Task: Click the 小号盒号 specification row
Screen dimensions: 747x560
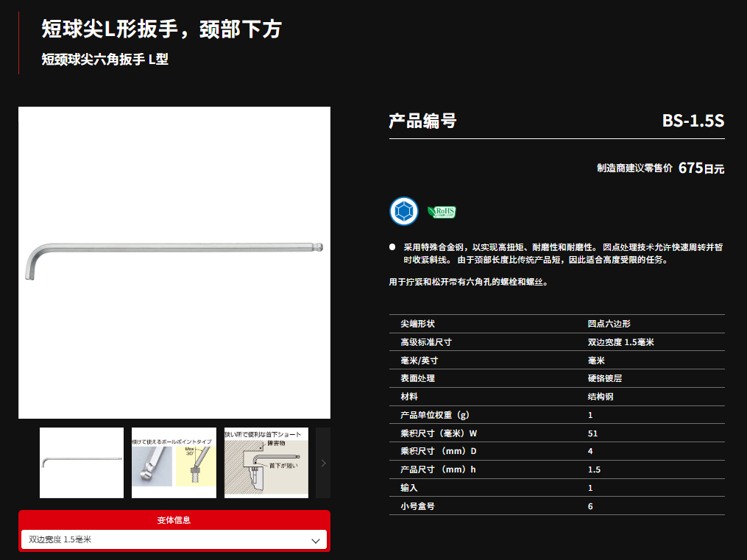Action: (x=556, y=506)
